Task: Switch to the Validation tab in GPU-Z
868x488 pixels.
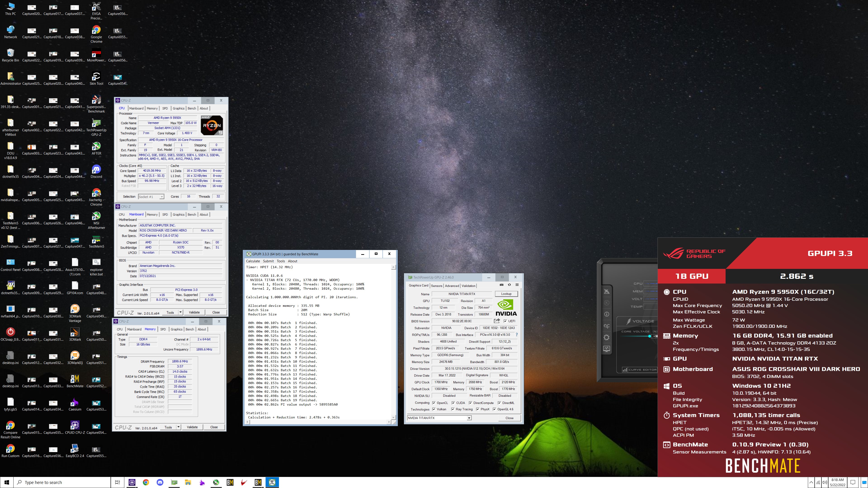Action: (468, 286)
